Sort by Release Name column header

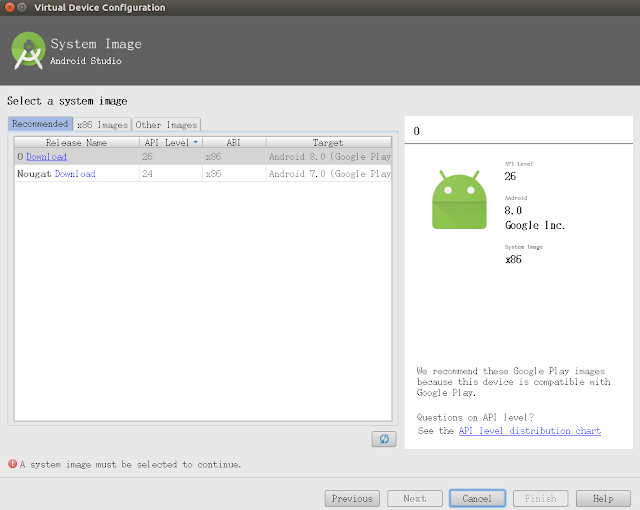[x=76, y=142]
